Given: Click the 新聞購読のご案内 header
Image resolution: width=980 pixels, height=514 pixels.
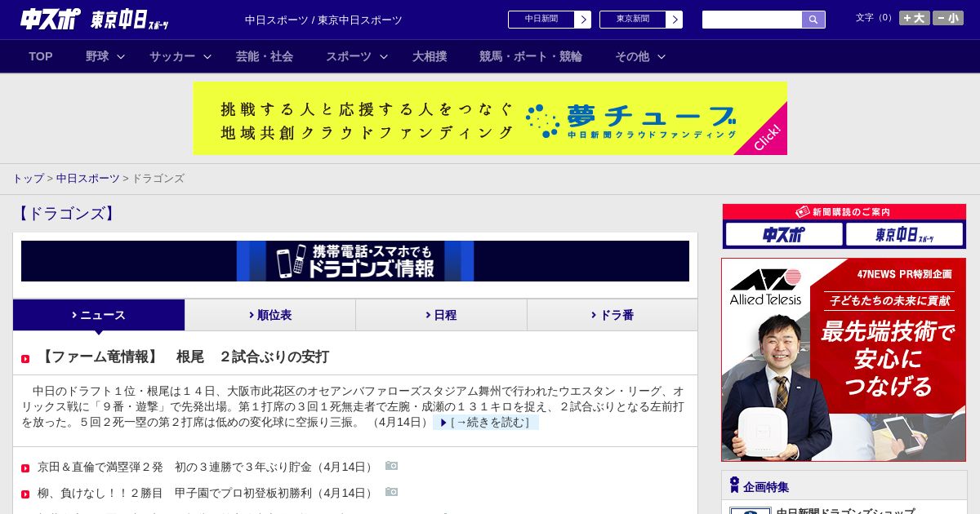Looking at the screenshot, I should pyautogui.click(x=844, y=212).
